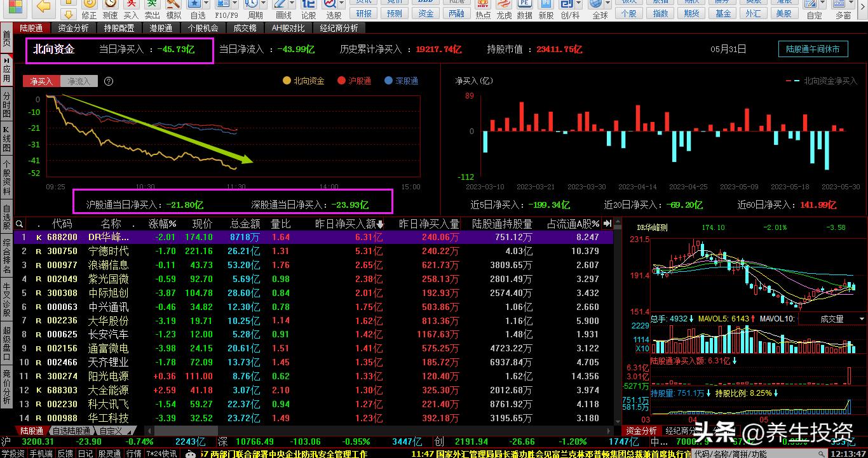Switch to the 成交榜 tab

[x=245, y=28]
